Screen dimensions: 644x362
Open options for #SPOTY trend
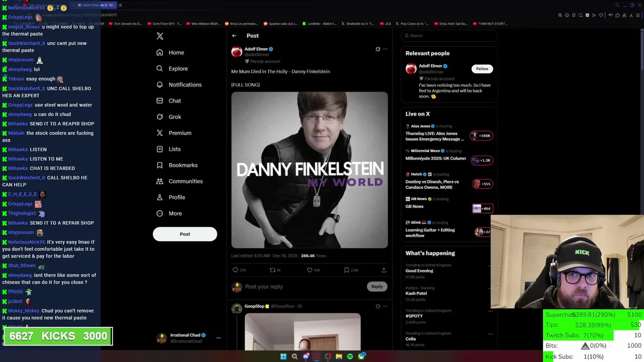click(x=490, y=311)
